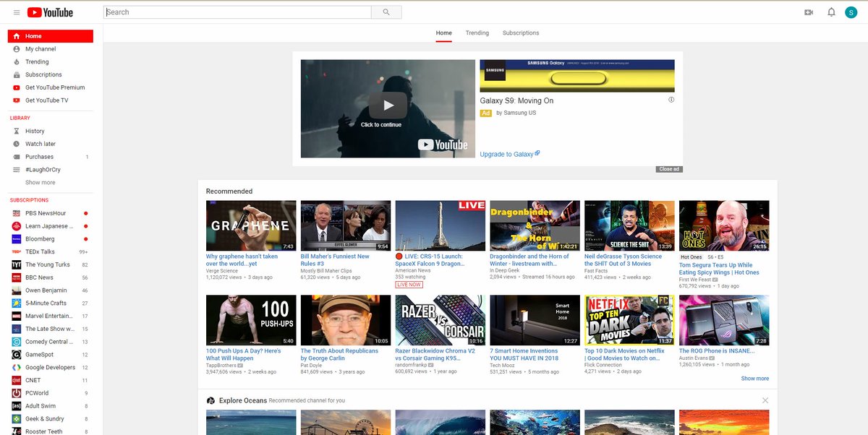
Task: Play the Samsung ad video
Action: pyautogui.click(x=388, y=105)
